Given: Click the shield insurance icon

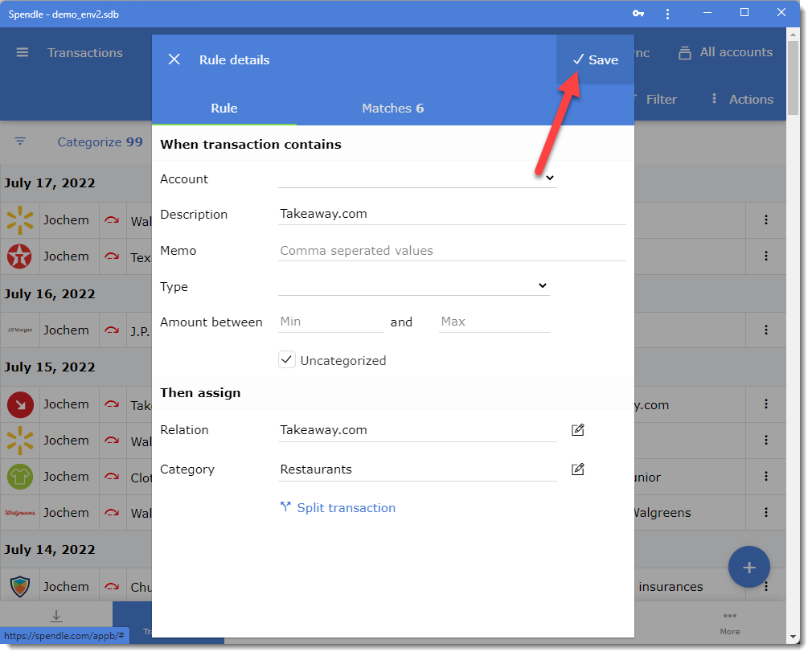Looking at the screenshot, I should [19, 587].
